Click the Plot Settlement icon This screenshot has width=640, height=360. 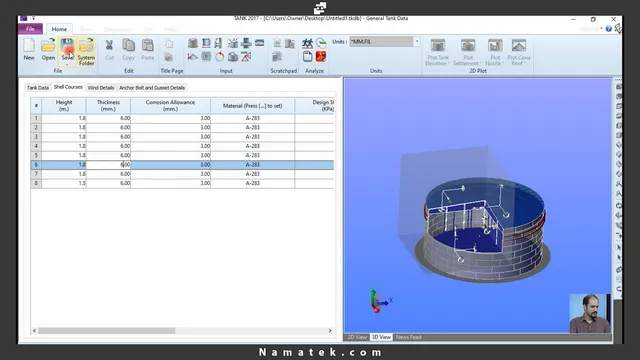point(468,52)
